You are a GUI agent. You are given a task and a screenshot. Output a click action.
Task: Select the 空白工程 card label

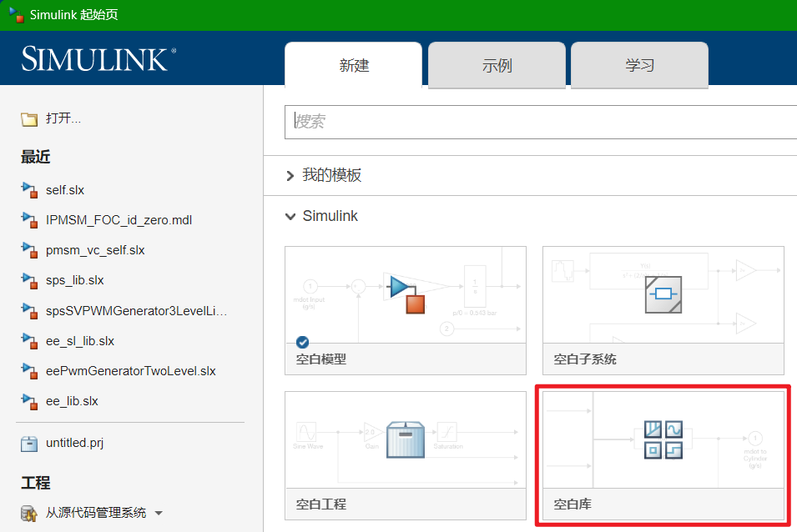[x=321, y=504]
